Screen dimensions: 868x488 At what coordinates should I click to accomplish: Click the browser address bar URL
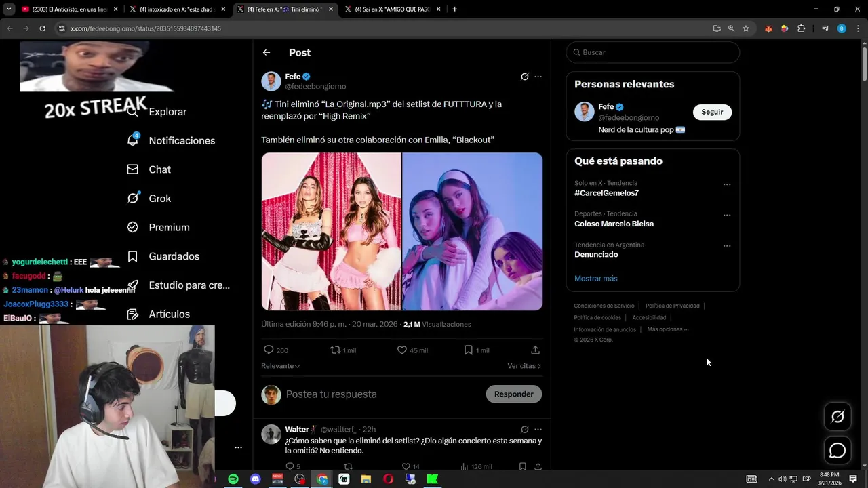(146, 28)
